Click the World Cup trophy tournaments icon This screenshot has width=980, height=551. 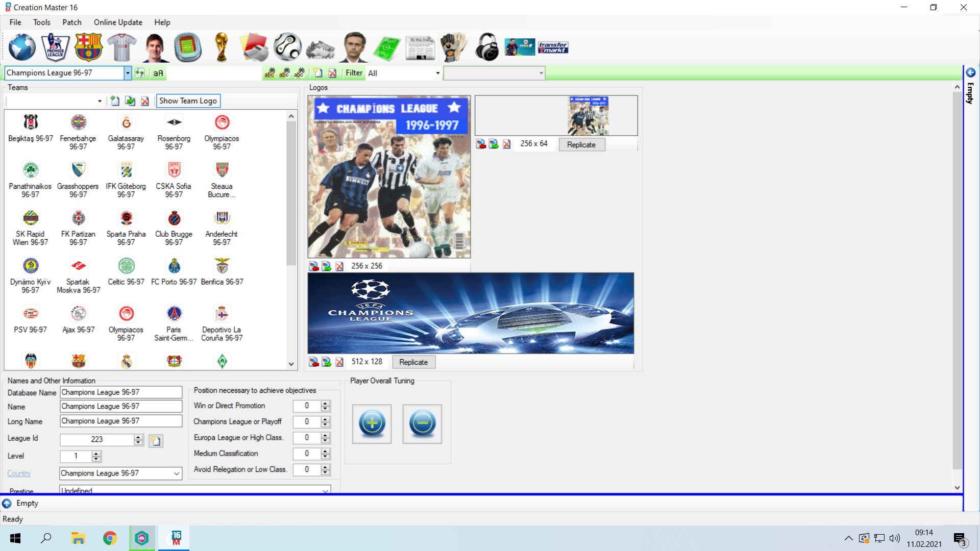pos(222,47)
